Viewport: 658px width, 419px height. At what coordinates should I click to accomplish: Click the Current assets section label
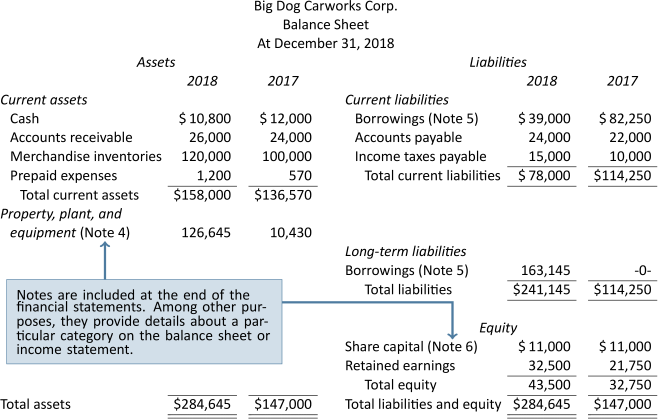pyautogui.click(x=44, y=100)
